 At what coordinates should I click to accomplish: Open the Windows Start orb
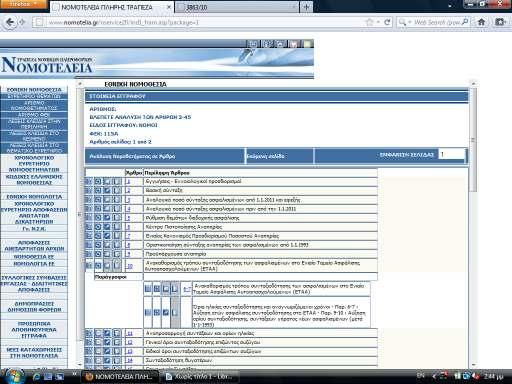click(x=14, y=377)
